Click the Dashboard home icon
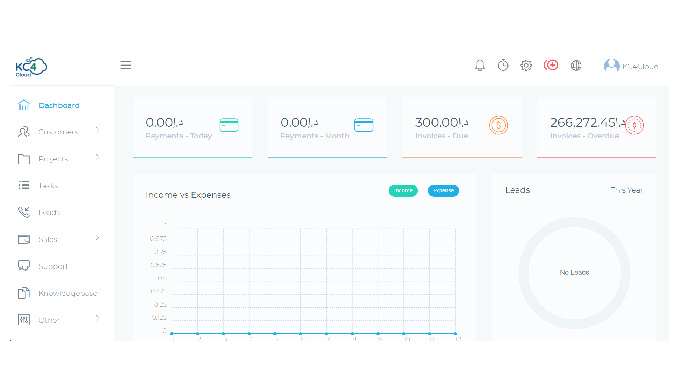Screen dimensions: 680x390 pyautogui.click(x=23, y=105)
